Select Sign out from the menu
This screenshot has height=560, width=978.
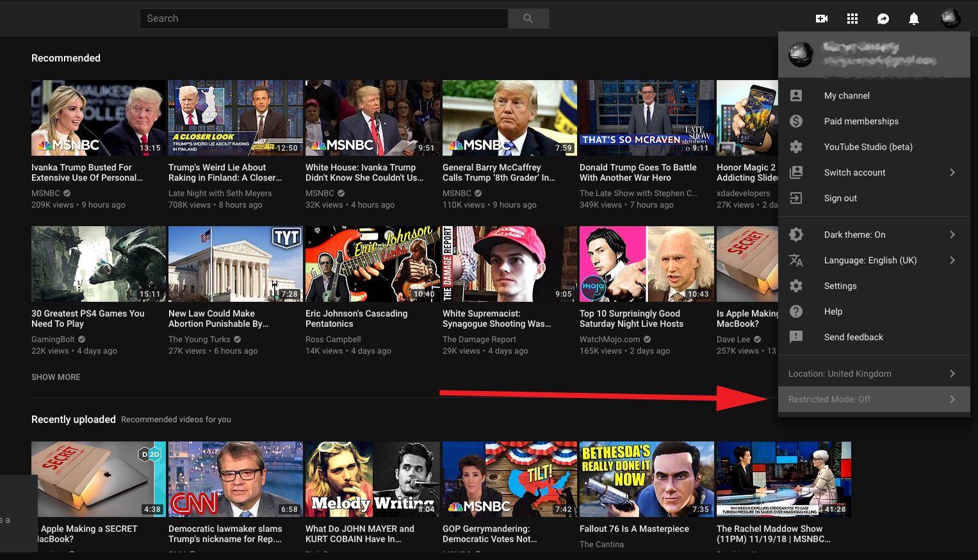[x=840, y=198]
